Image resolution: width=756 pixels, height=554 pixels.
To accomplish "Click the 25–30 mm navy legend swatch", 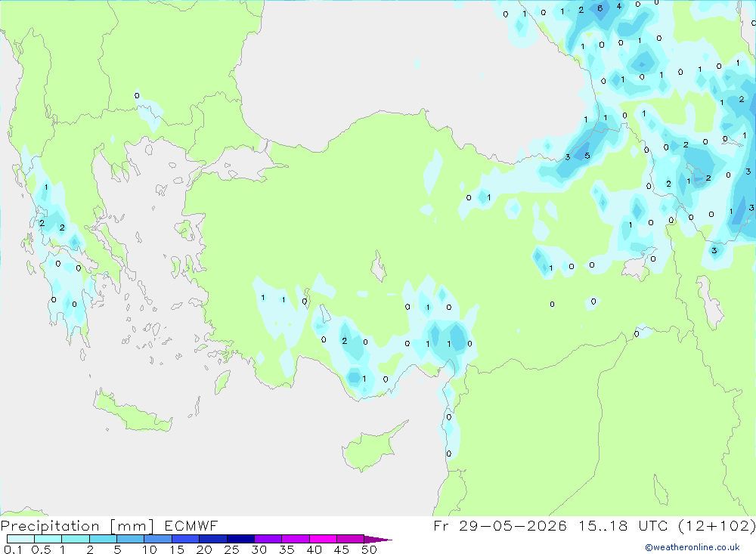I will [x=240, y=539].
